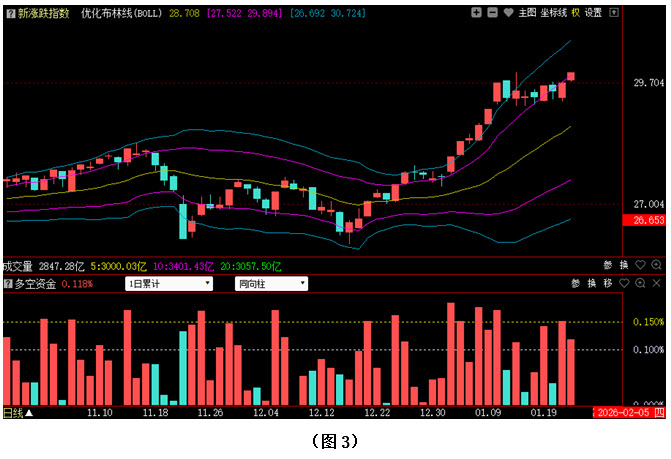The height and width of the screenshot is (459, 671).
Task: Click 换 button in the 多空资金 panel
Action: [591, 284]
